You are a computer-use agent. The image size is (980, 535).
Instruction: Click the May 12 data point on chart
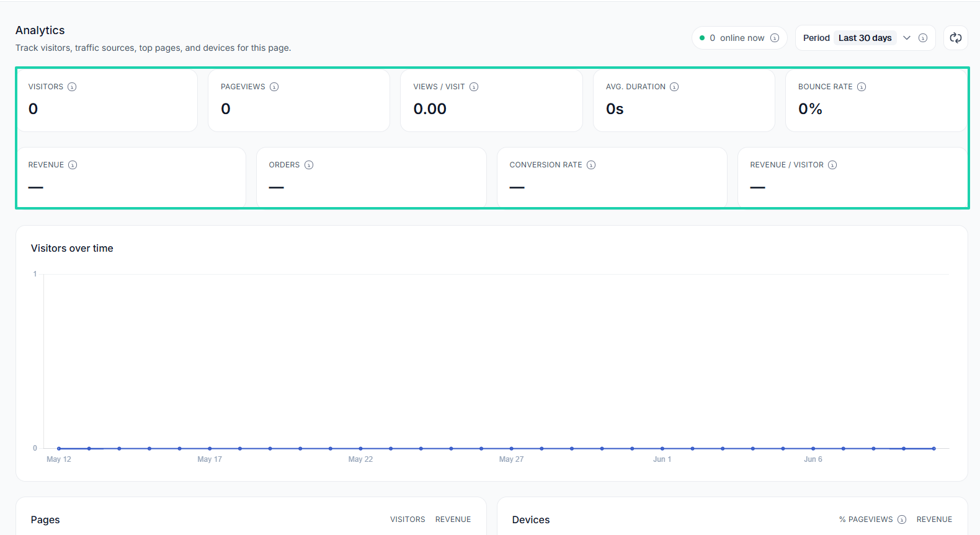point(59,448)
